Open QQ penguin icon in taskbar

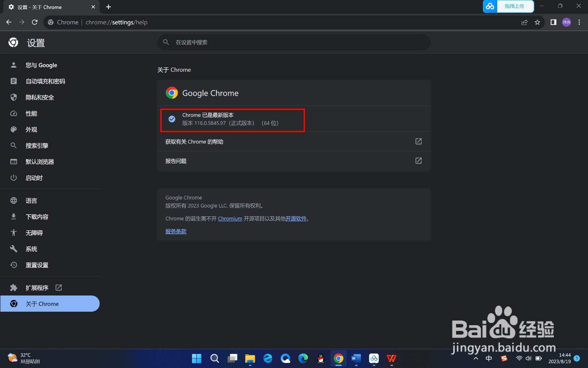point(321,358)
